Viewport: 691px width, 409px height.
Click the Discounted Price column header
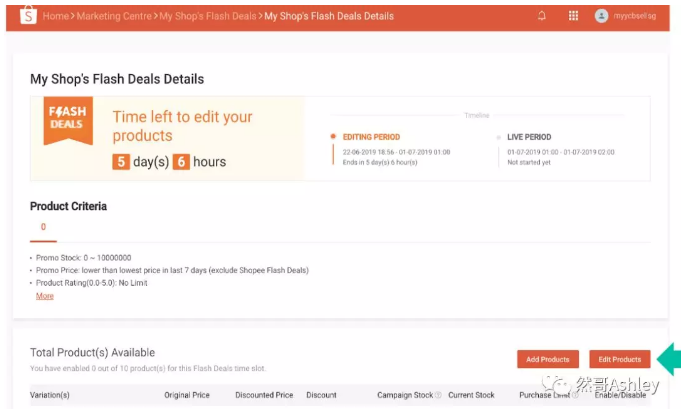(x=264, y=395)
